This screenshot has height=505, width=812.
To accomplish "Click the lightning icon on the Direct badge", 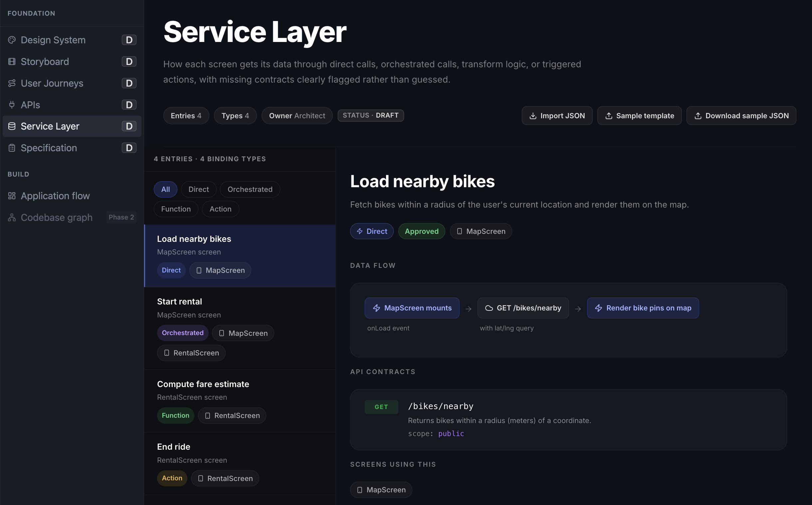I will coord(360,231).
